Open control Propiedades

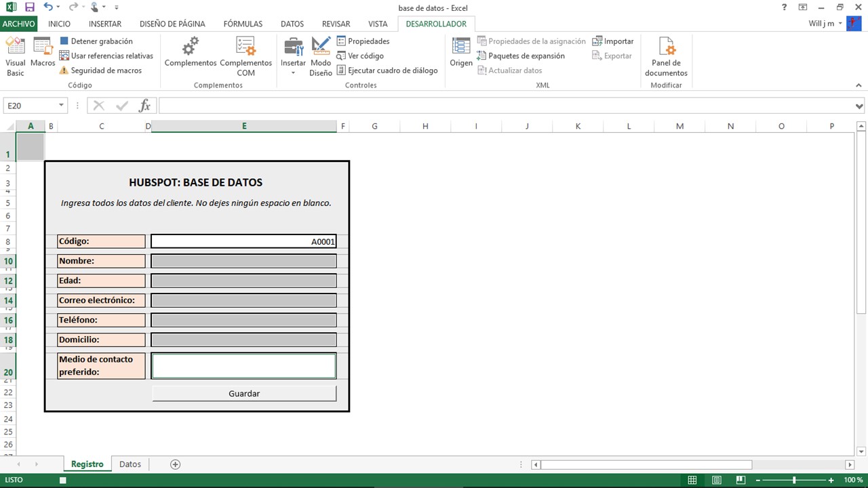[x=363, y=41]
